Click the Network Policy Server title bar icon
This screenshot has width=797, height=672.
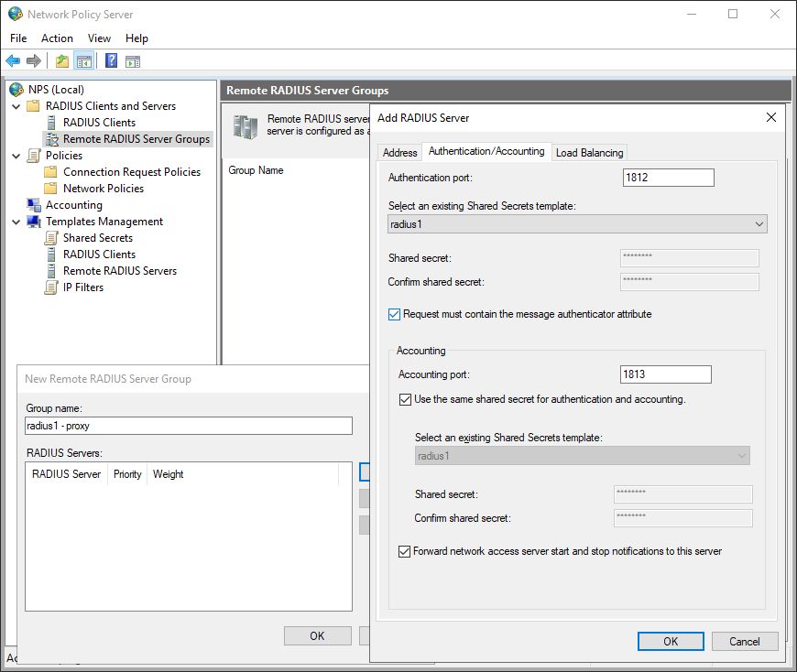16,14
